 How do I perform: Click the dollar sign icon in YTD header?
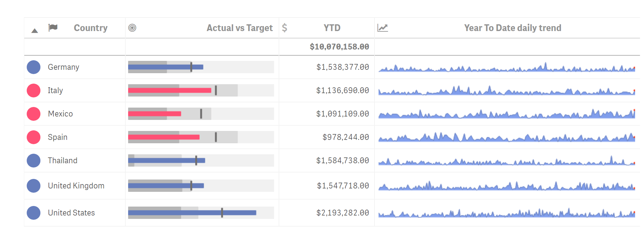coord(285,28)
